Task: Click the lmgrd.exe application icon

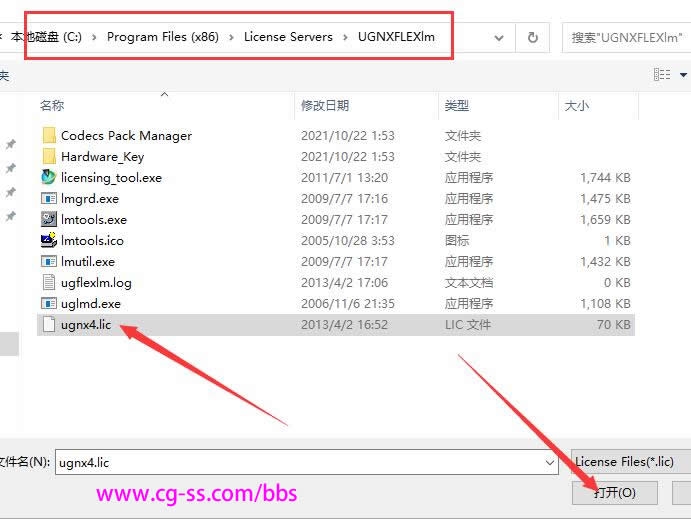Action: click(48, 199)
